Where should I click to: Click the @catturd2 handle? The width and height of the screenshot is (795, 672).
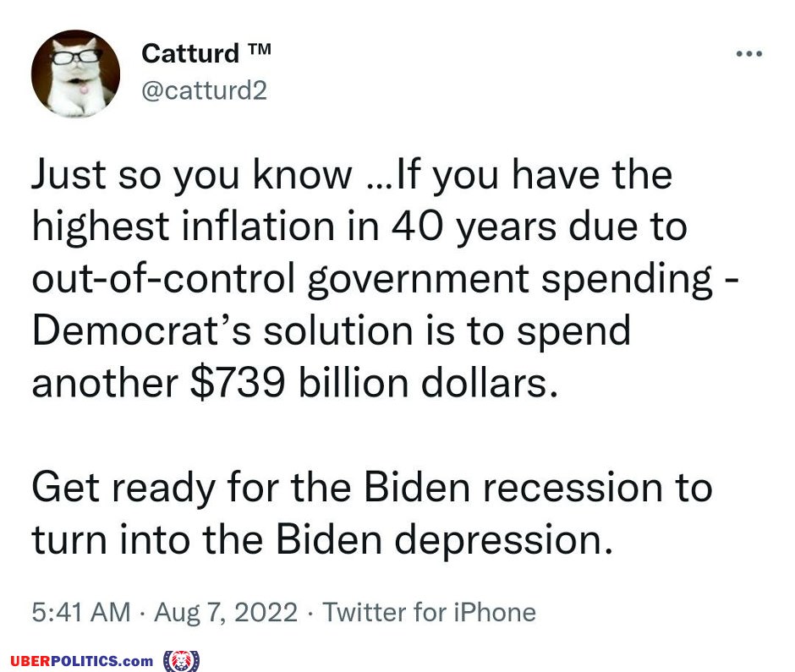click(204, 90)
